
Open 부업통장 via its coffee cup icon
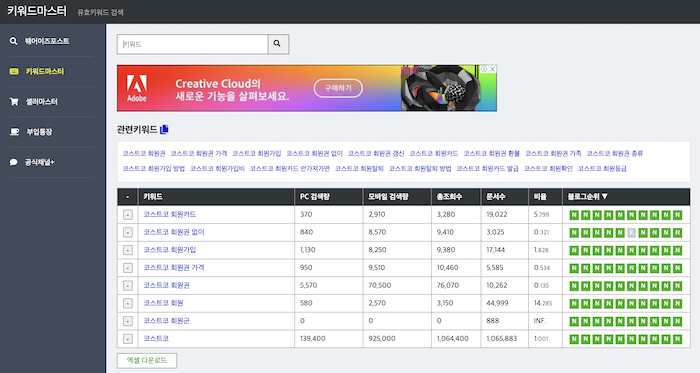(14, 132)
